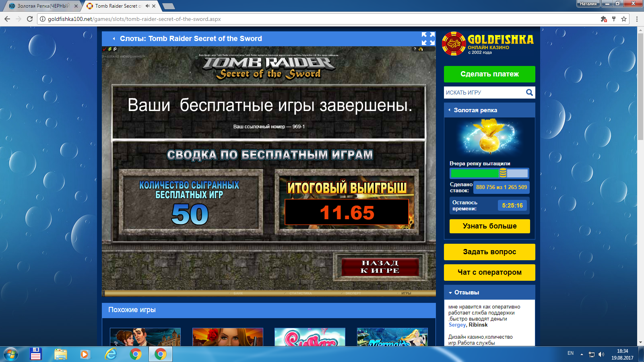644x362 pixels.
Task: Mute the Tomb Raider tab audio
Action: tap(147, 6)
